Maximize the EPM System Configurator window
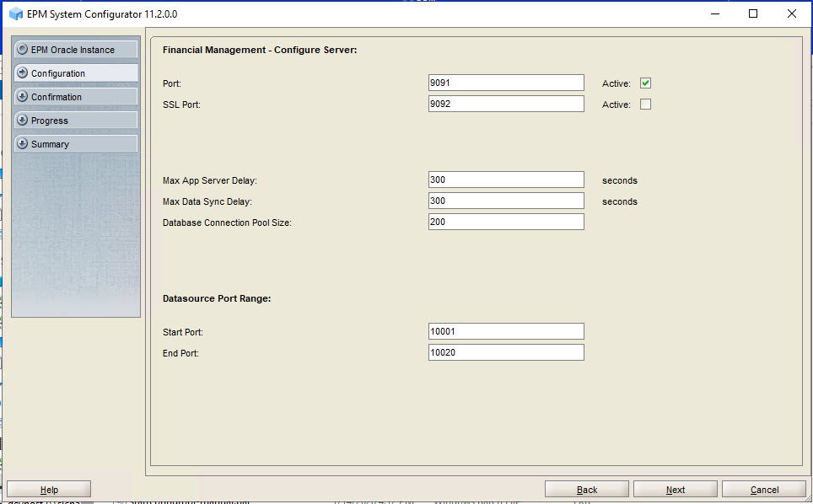 [x=753, y=14]
